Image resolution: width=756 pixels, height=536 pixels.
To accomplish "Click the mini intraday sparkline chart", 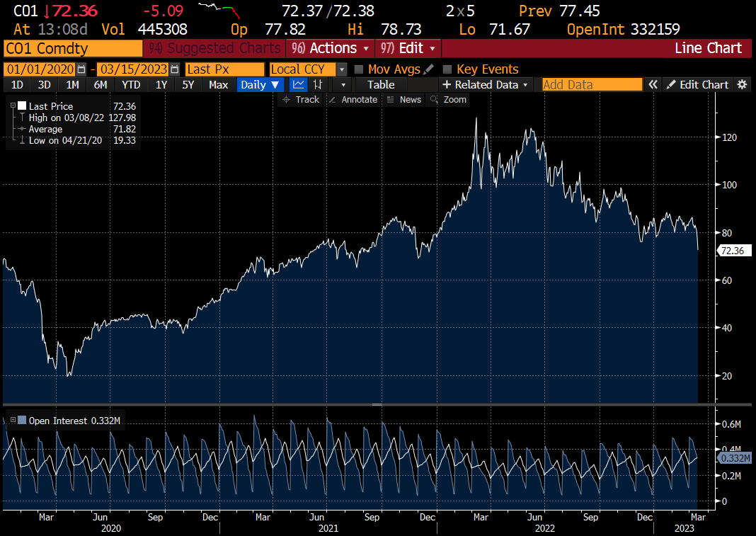I will point(219,10).
